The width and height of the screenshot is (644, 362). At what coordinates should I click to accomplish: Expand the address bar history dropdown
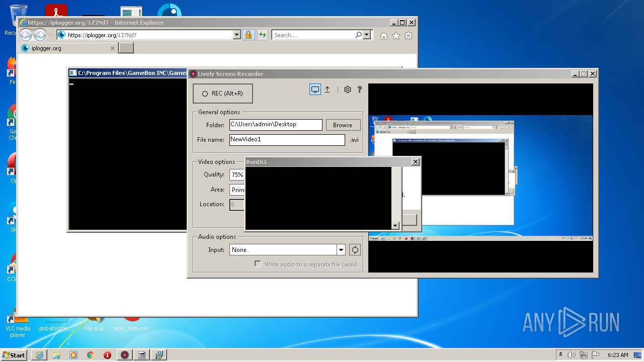tap(237, 35)
